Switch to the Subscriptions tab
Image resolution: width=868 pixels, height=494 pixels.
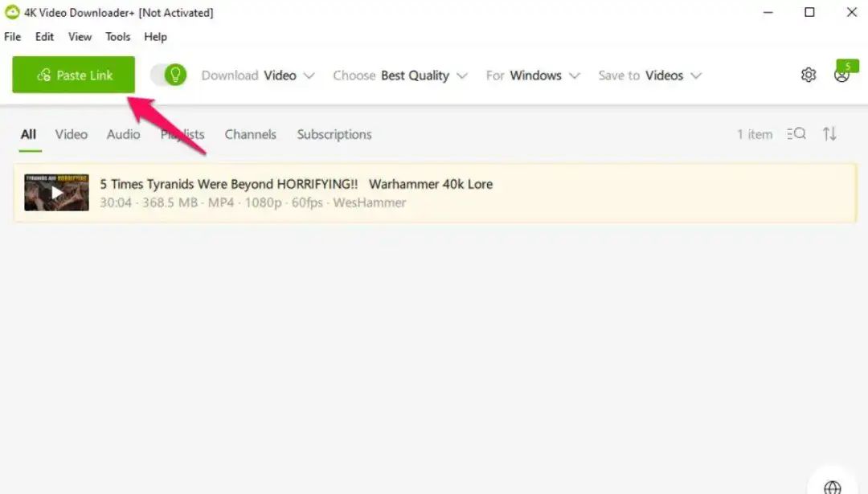(x=334, y=134)
